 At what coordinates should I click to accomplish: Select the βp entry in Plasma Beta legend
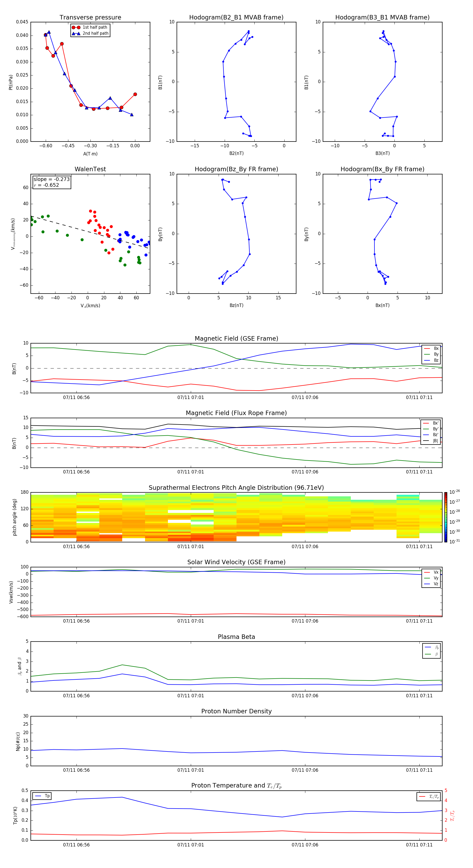click(431, 647)
